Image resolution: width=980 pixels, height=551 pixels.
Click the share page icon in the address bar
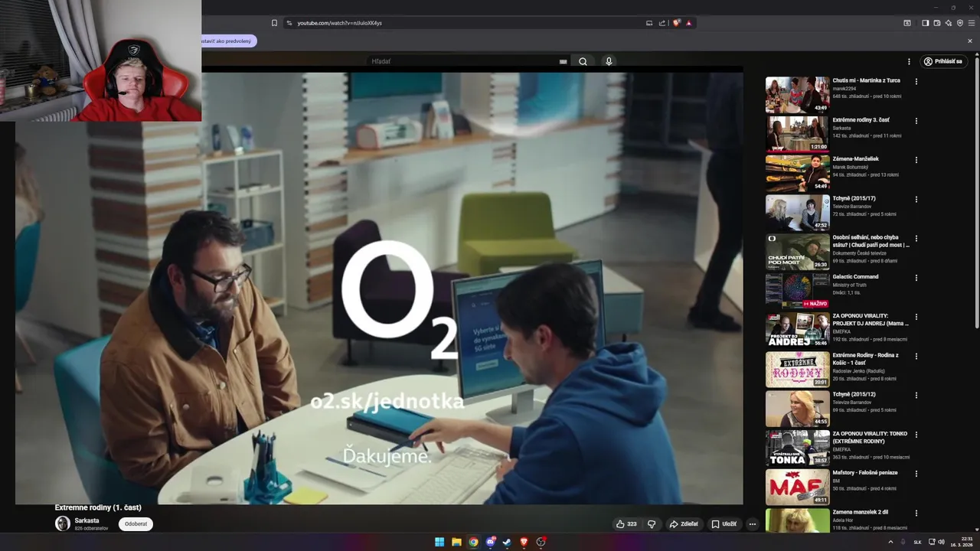[x=662, y=23]
